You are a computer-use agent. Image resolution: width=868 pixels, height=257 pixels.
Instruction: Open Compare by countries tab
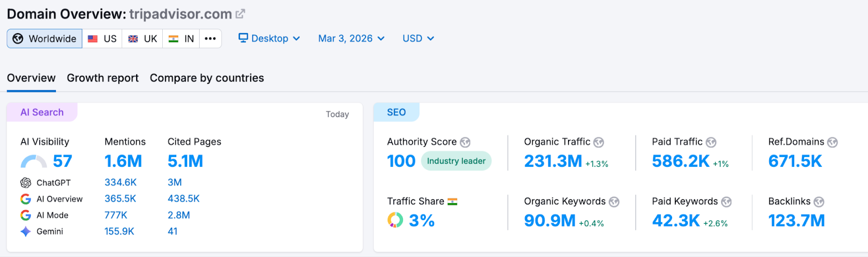207,78
